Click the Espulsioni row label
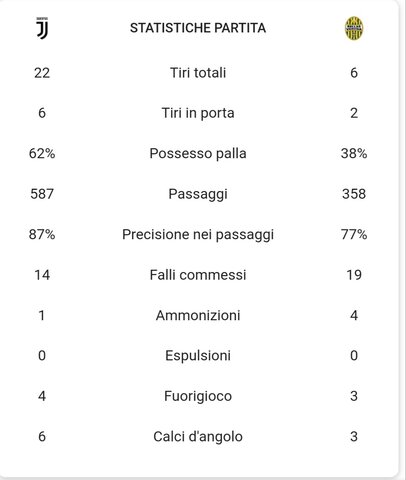 (198, 356)
